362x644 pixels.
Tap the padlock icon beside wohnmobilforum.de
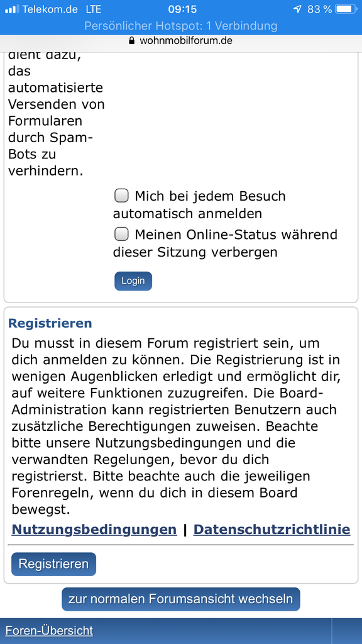pyautogui.click(x=132, y=41)
